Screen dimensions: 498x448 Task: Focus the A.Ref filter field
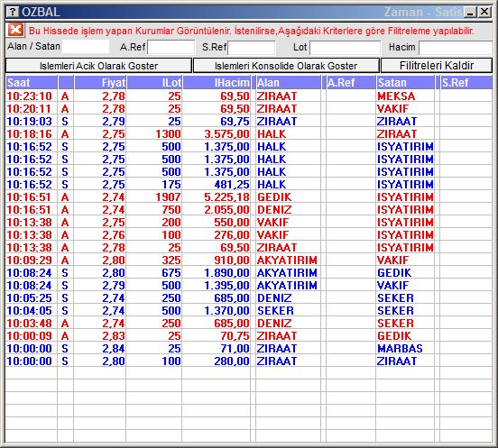click(x=171, y=47)
